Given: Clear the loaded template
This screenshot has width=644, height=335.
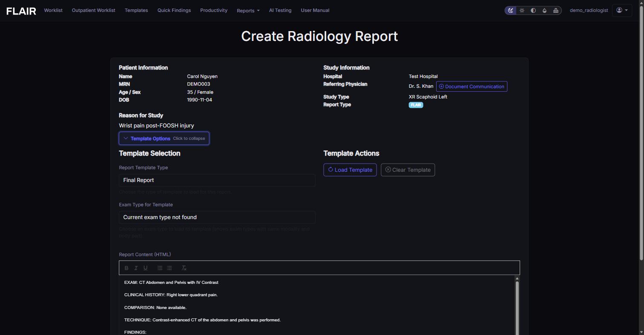Looking at the screenshot, I should pyautogui.click(x=408, y=170).
